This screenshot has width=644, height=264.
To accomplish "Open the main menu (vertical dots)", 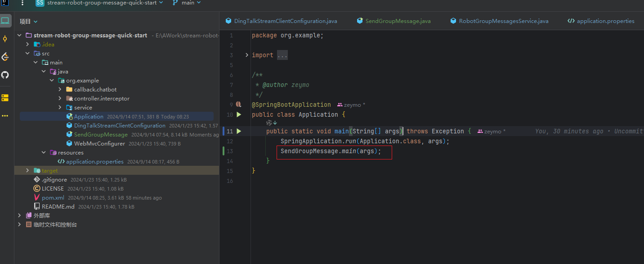I will (x=22, y=3).
